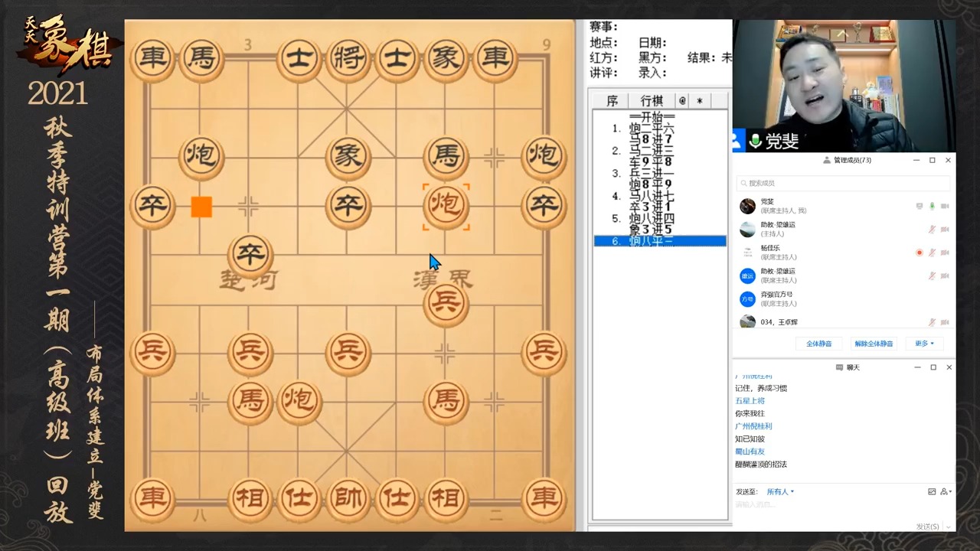Select move 3. 兵三进一

click(652, 173)
